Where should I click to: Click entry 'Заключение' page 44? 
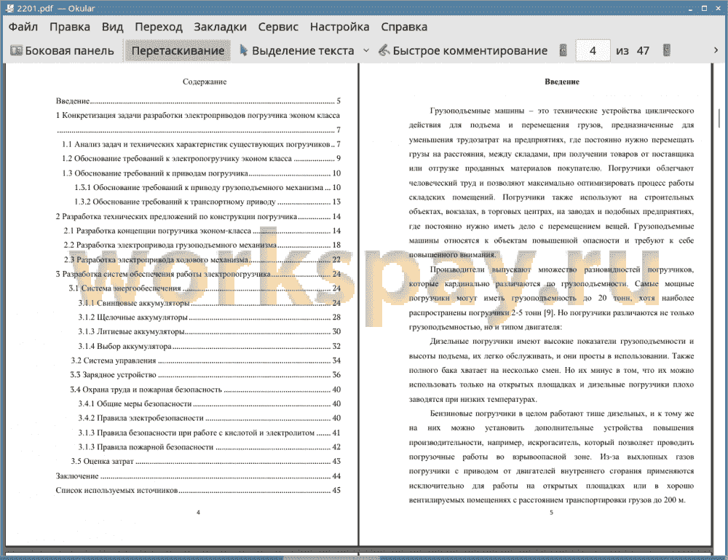click(198, 476)
